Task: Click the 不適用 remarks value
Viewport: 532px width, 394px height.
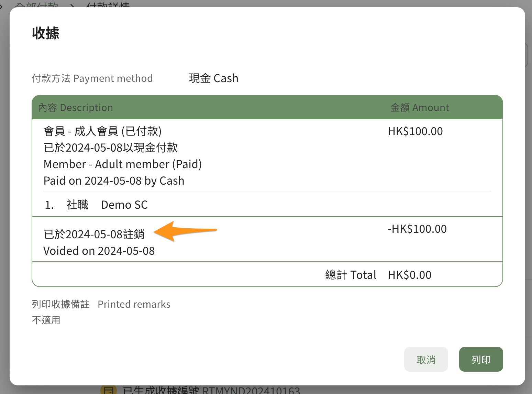Action: coord(46,320)
